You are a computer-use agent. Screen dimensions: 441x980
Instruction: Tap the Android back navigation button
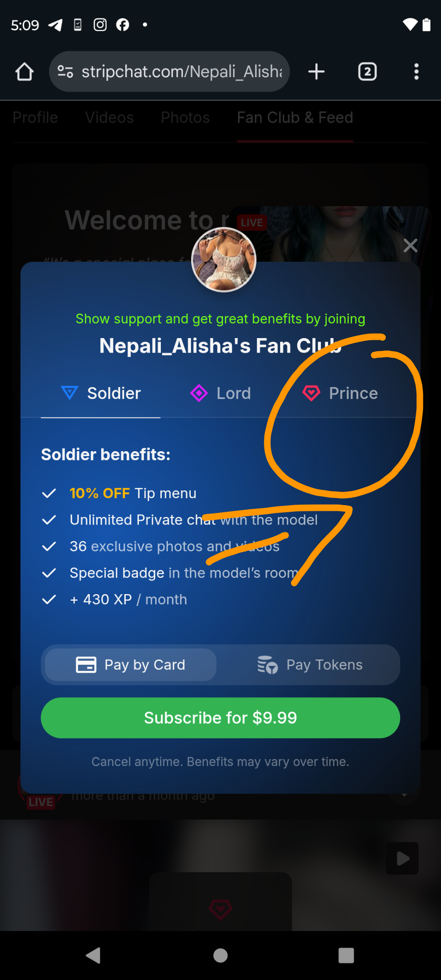[93, 955]
